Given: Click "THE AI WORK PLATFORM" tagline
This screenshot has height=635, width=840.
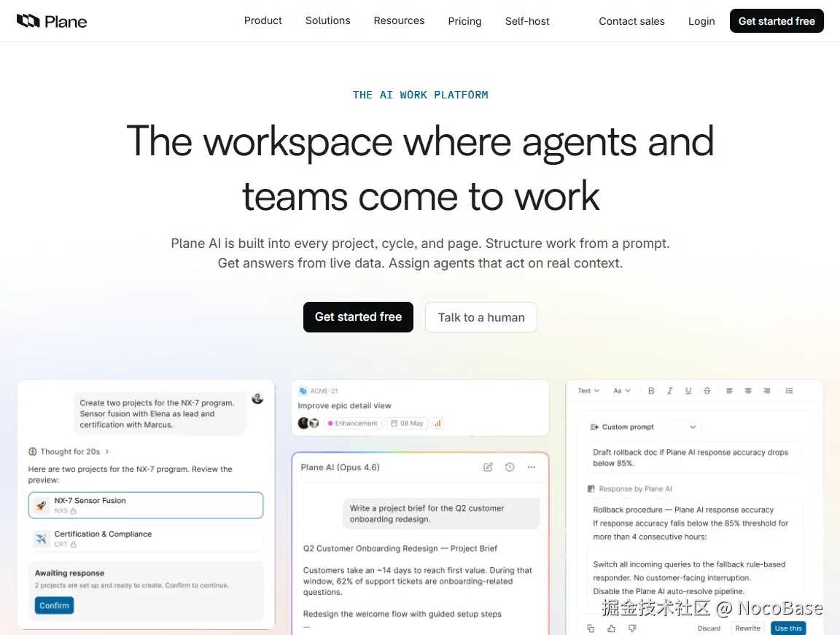Looking at the screenshot, I should click(x=420, y=95).
